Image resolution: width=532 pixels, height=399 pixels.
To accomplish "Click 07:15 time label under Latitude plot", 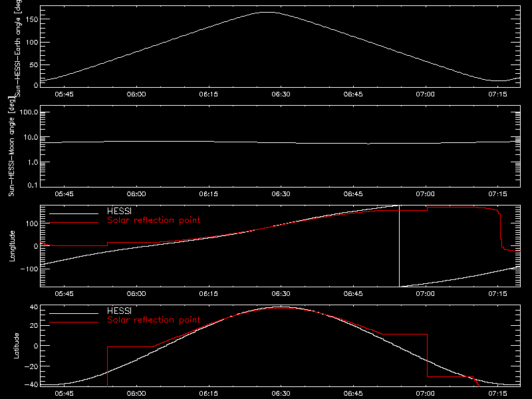I will 497,393.
